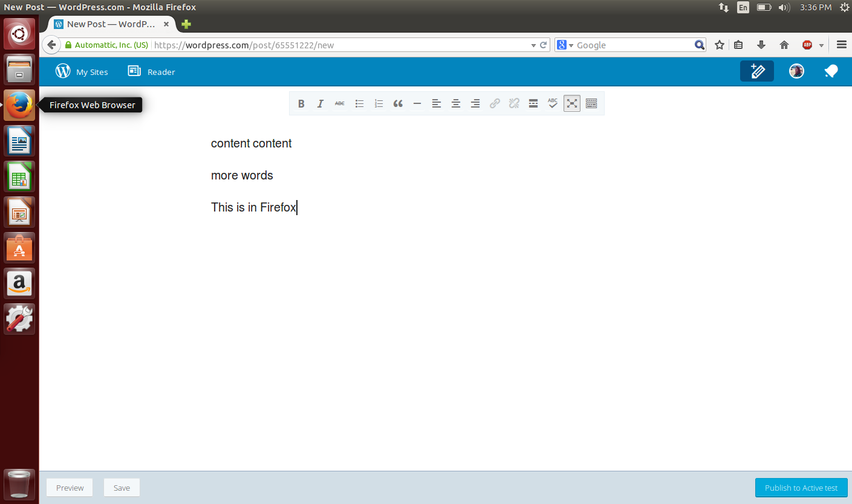Open the URL bar history dropdown

(533, 45)
